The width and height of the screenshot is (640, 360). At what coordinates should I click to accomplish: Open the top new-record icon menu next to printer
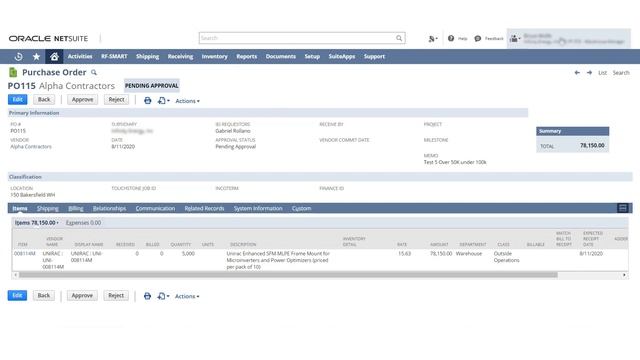click(x=163, y=100)
